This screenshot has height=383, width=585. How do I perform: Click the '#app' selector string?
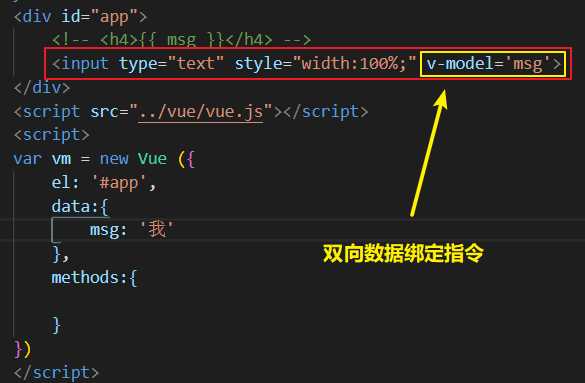[x=119, y=183]
